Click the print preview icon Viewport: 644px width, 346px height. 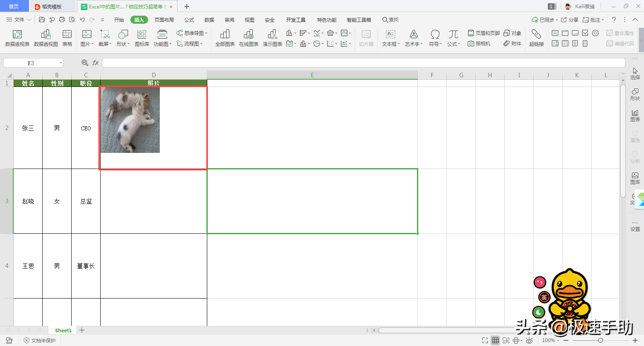[72, 19]
